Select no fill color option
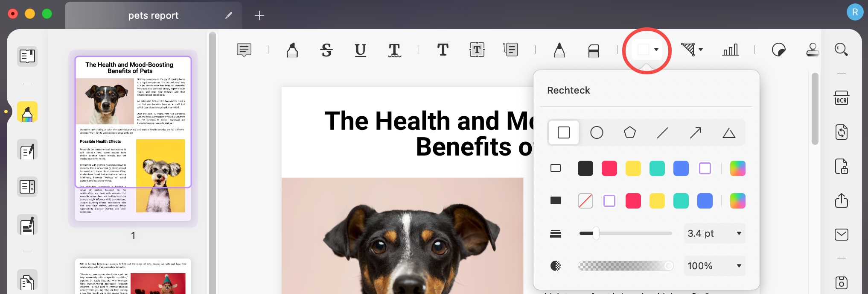The image size is (868, 294). (x=585, y=201)
